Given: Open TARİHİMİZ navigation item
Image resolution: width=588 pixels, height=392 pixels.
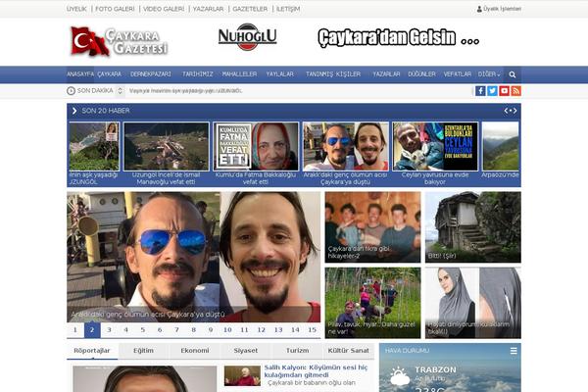Looking at the screenshot, I should point(198,74).
